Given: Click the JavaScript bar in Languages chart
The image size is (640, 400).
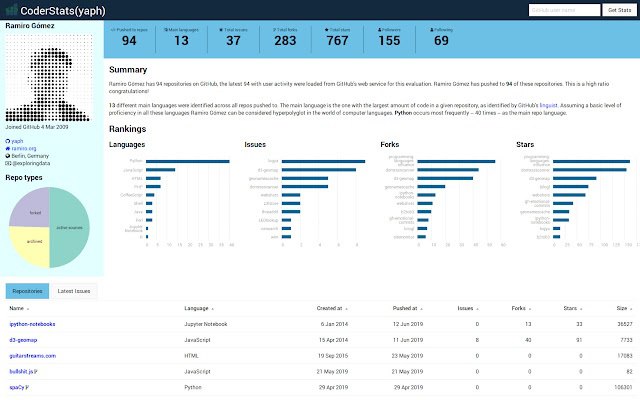Looking at the screenshot, I should (x=160, y=170).
